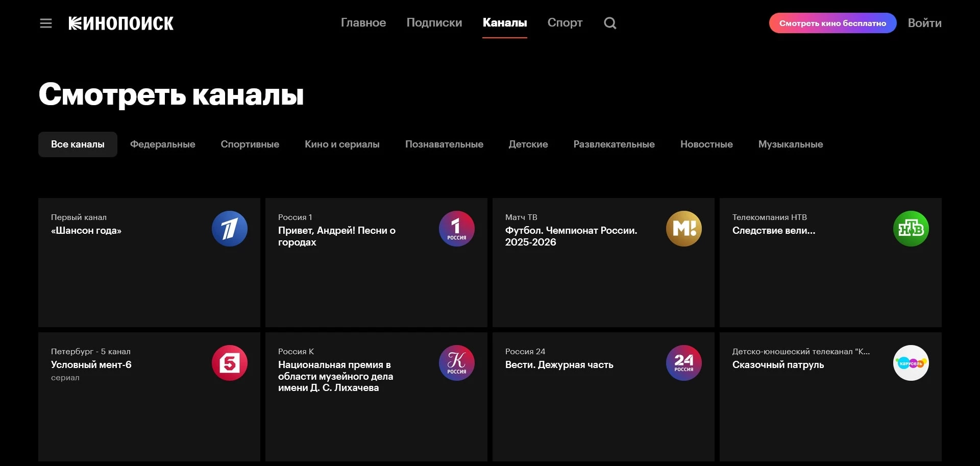980x466 pixels.
Task: Click the Россия 1 channel logo
Action: [456, 228]
